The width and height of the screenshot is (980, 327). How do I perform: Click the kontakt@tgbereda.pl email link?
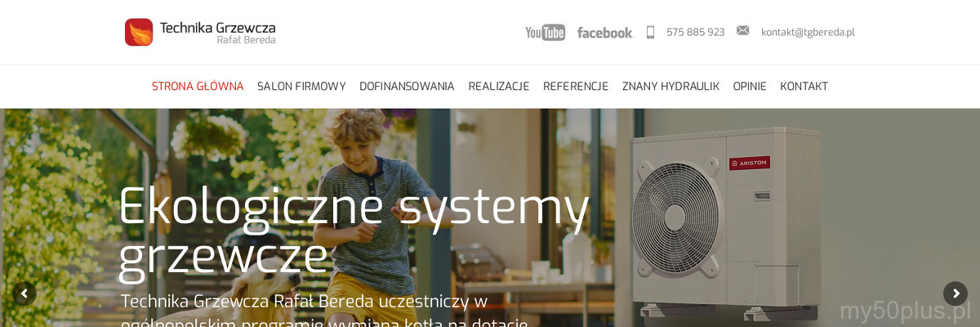[x=808, y=33]
